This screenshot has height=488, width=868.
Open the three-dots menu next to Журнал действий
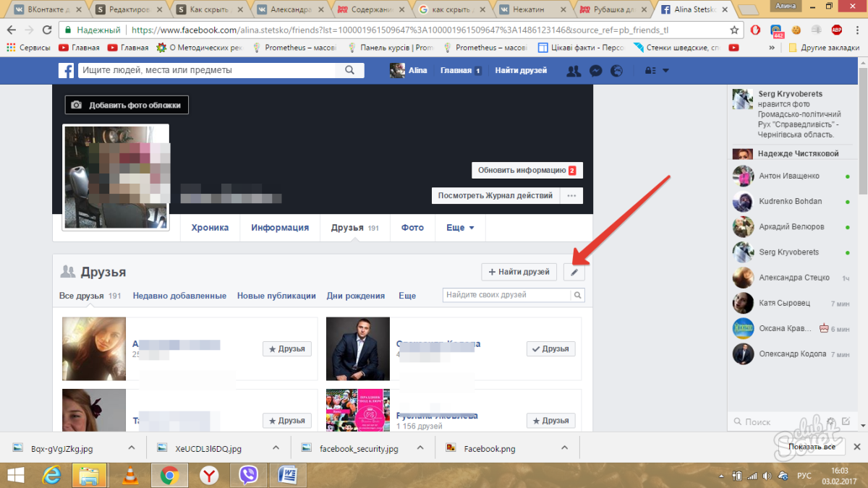(x=571, y=196)
